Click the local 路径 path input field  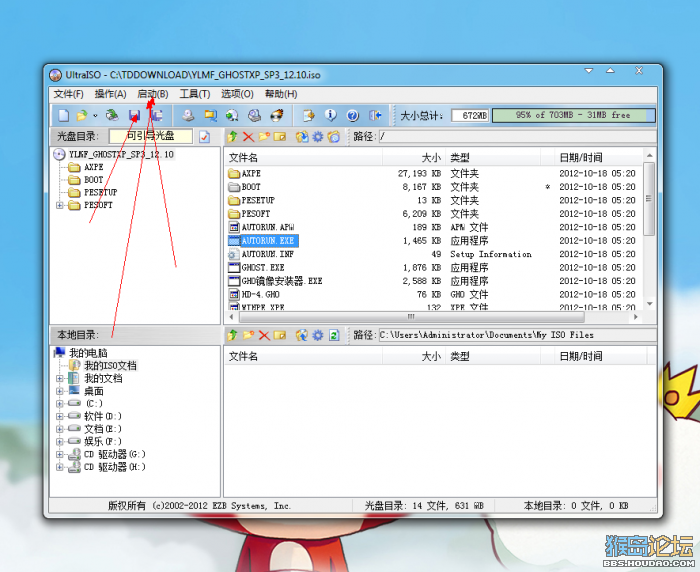coord(517,335)
